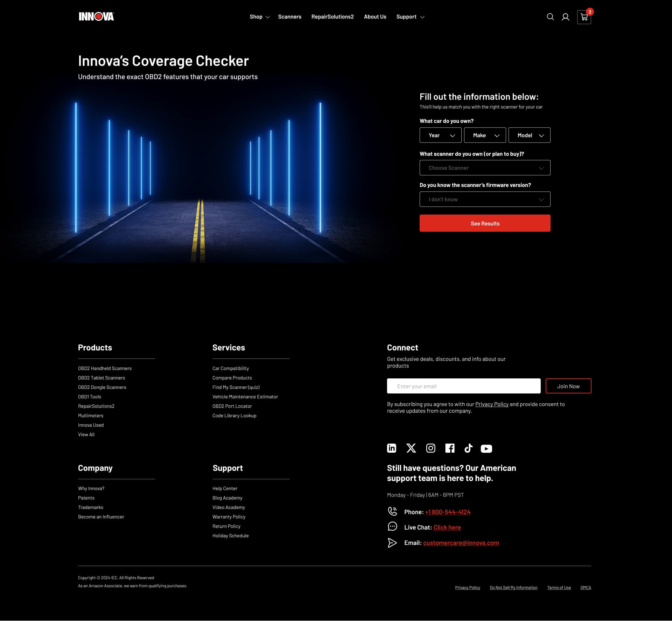Viewport: 672px width, 621px height.
Task: Open Do Not Sell My Information link
Action: tap(513, 587)
